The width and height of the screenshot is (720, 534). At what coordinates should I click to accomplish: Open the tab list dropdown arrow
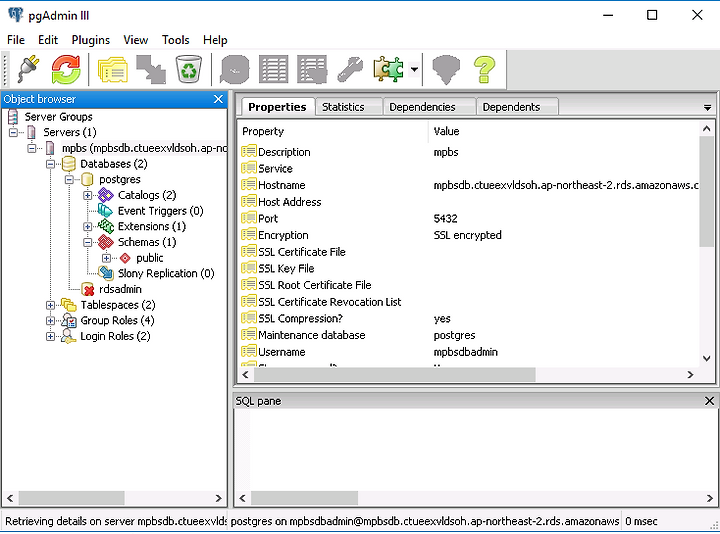[707, 107]
